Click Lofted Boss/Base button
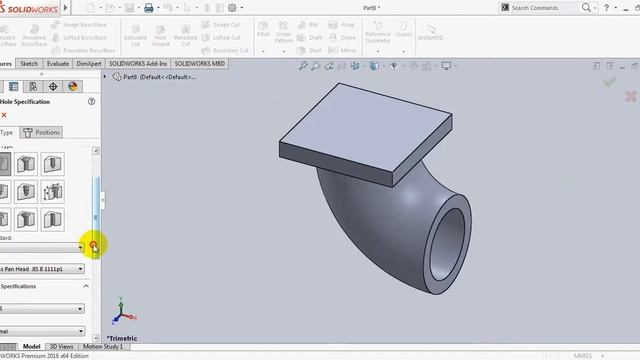Image resolution: width=640 pixels, height=360 pixels. (x=79, y=38)
